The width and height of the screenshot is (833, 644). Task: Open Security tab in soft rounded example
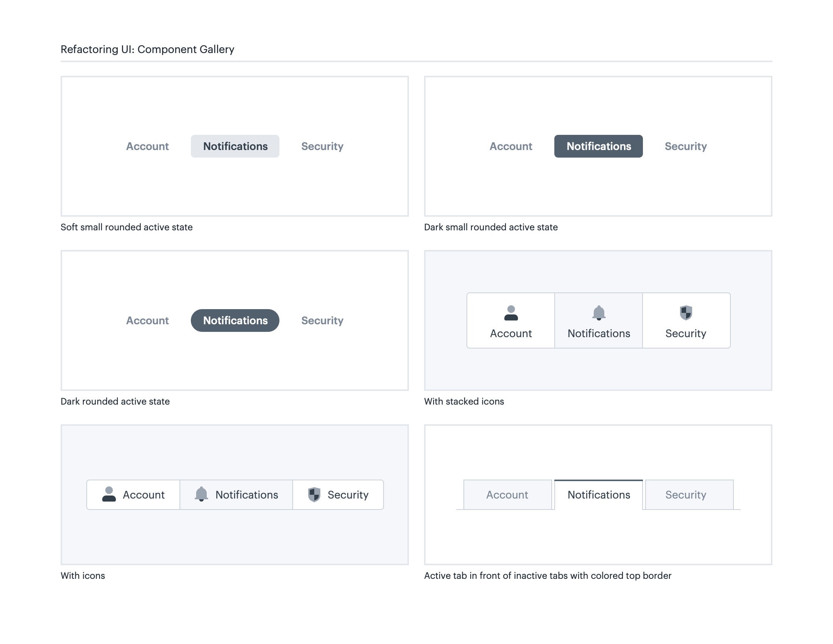[x=322, y=146]
